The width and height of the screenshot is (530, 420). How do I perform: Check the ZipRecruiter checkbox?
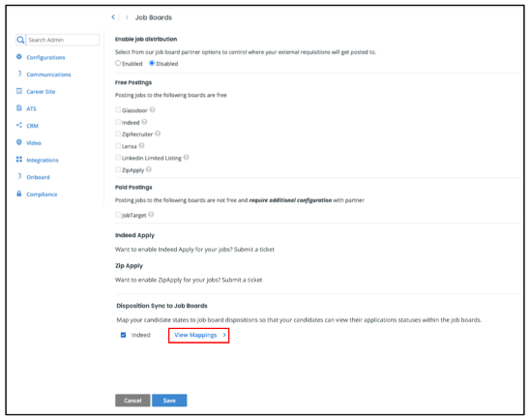pos(118,134)
